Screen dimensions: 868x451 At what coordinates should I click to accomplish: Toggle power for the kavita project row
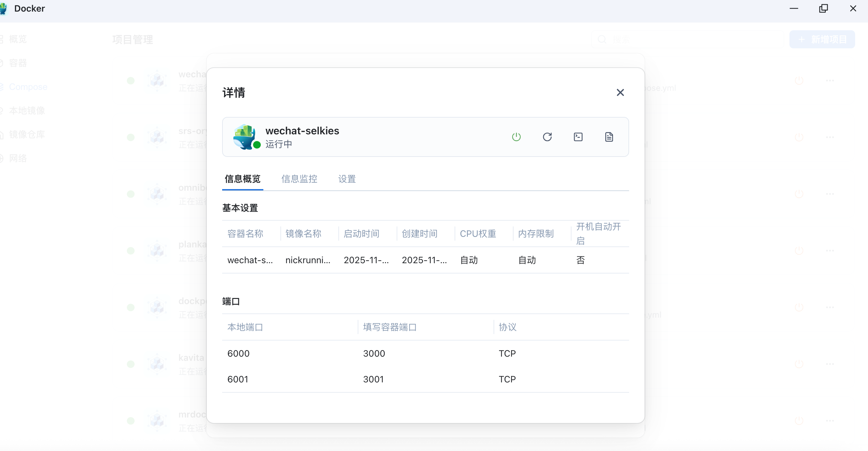point(799,364)
